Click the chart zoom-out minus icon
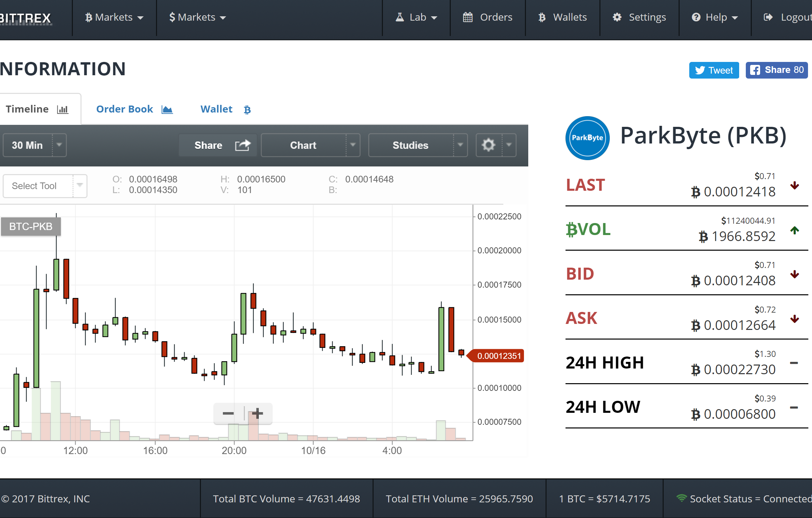 [228, 413]
